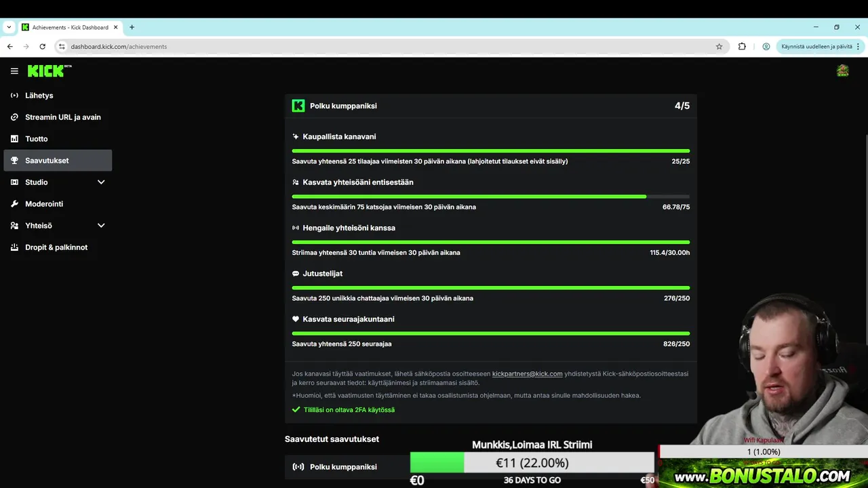Image resolution: width=868 pixels, height=488 pixels.
Task: Click the link icon beside Streamin URL
Action: tap(14, 117)
